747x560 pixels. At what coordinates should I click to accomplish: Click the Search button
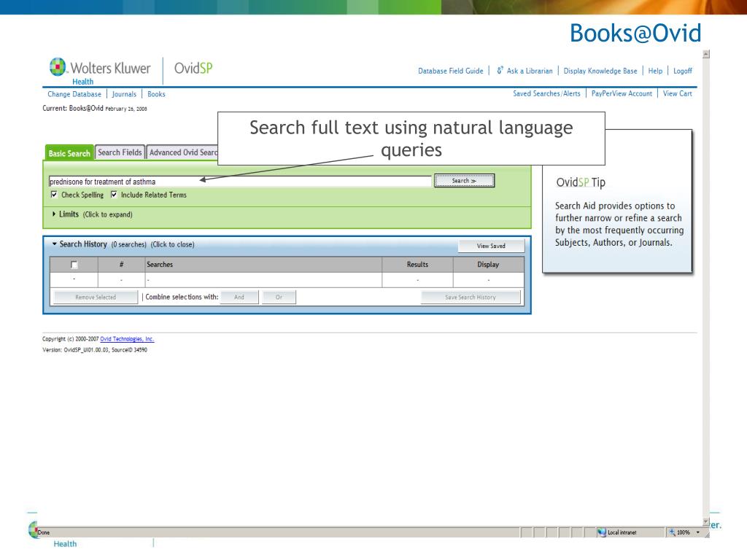click(x=464, y=181)
